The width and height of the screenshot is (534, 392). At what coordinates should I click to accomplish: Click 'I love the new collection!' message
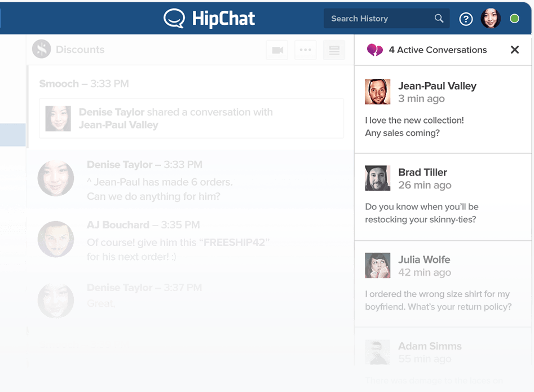(414, 120)
